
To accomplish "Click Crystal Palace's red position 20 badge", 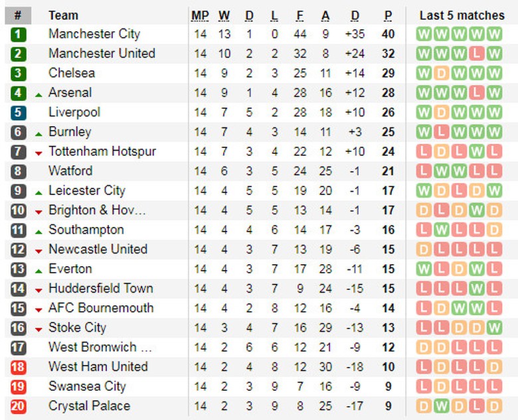I will (x=19, y=406).
